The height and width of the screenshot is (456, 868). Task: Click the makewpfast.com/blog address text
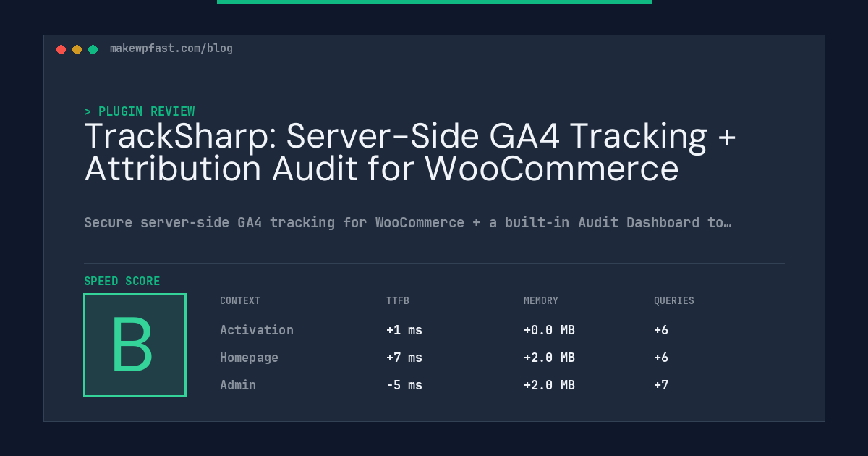[x=171, y=48]
